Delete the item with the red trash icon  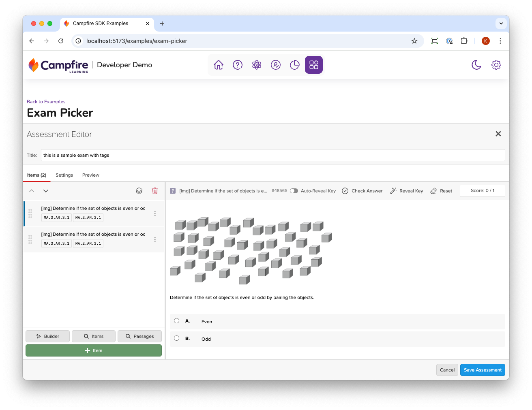pyautogui.click(x=155, y=191)
